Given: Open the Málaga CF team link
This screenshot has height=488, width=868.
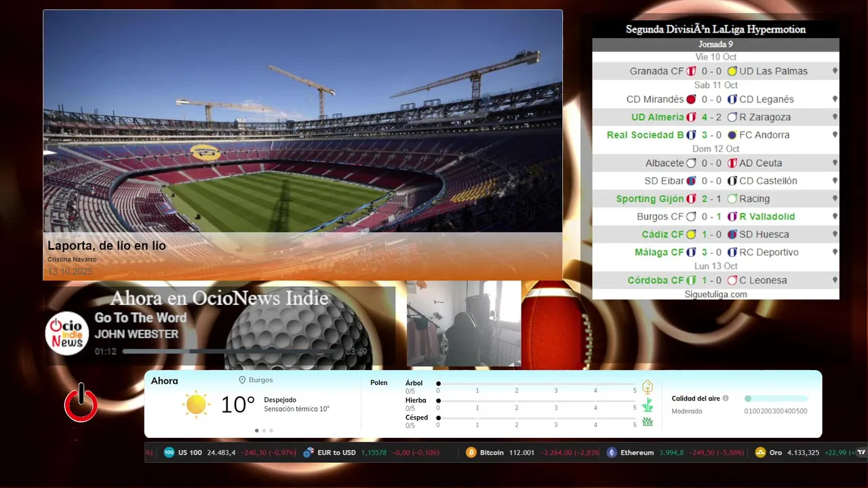Looking at the screenshot, I should point(659,252).
